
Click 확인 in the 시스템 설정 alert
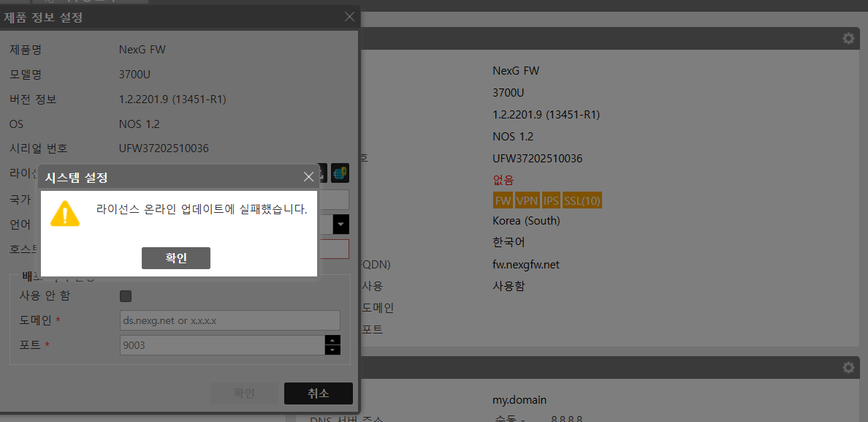(x=176, y=258)
